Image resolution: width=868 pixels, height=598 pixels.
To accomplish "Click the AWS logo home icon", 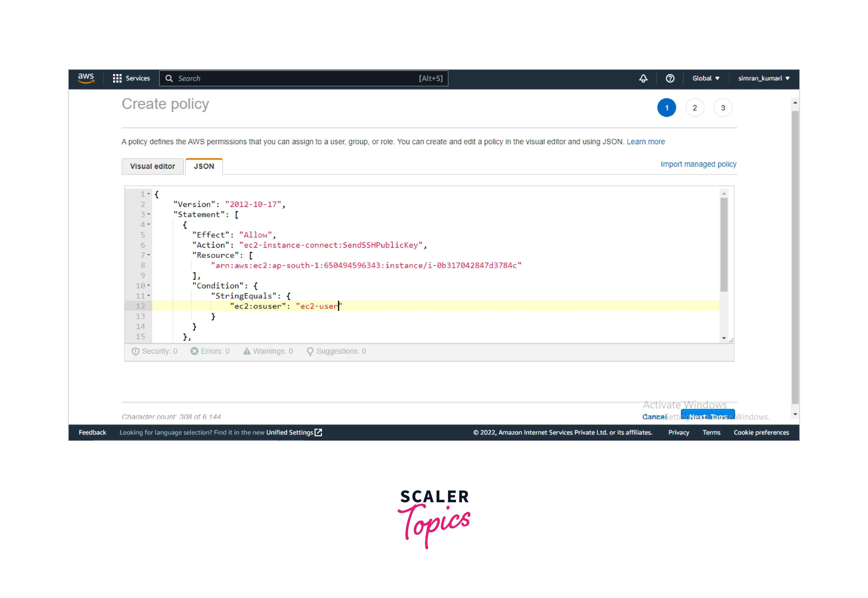I will point(86,78).
